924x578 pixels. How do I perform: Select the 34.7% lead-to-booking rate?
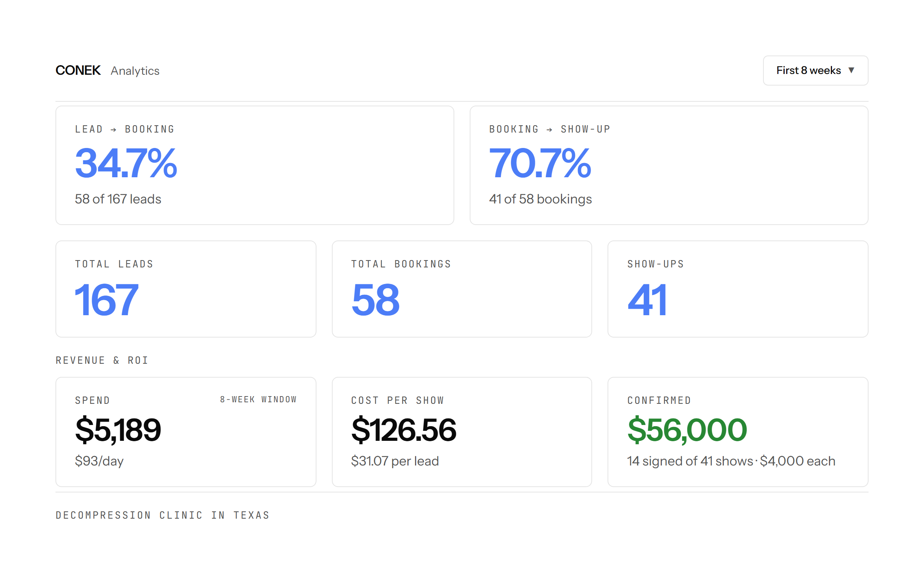[x=126, y=163]
